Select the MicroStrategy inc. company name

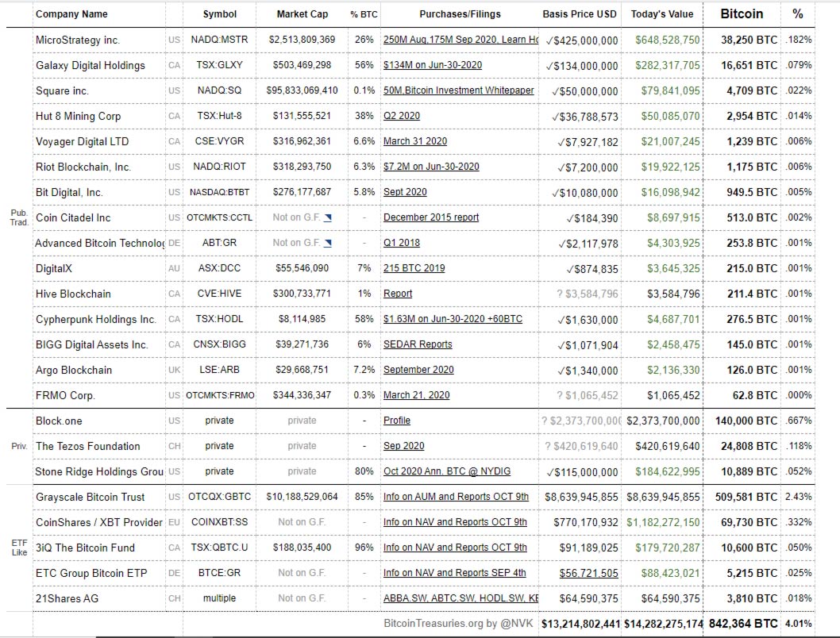(78, 40)
